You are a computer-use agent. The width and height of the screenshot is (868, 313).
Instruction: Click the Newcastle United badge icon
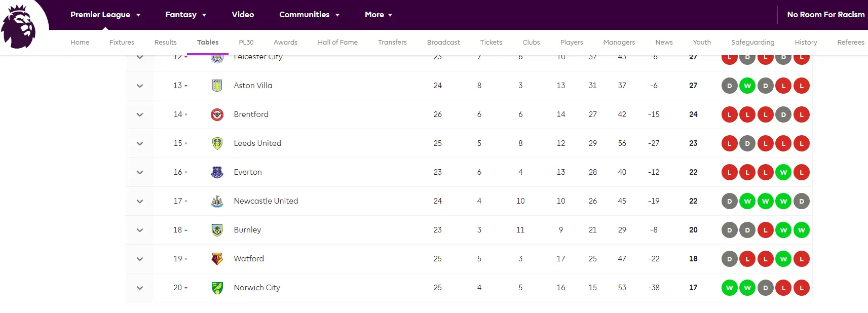tap(217, 201)
